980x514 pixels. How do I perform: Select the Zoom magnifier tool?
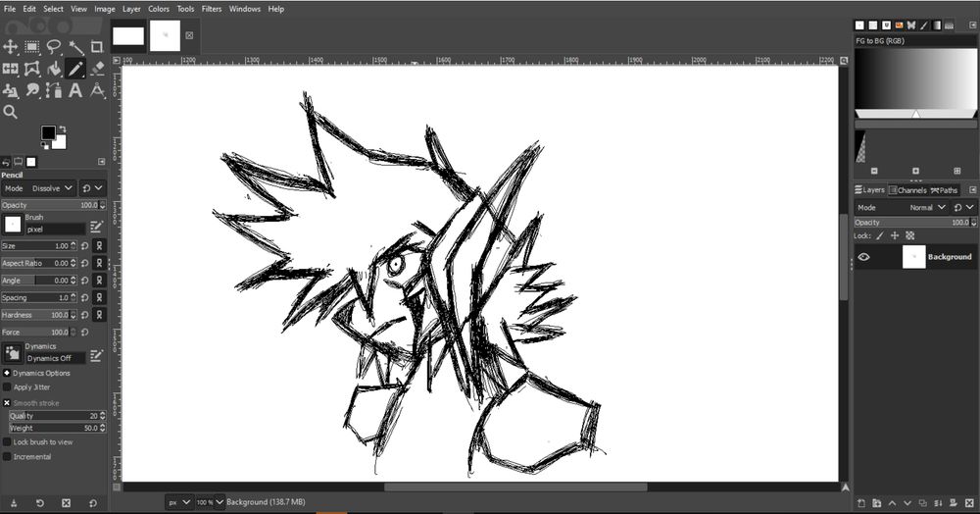coord(11,112)
